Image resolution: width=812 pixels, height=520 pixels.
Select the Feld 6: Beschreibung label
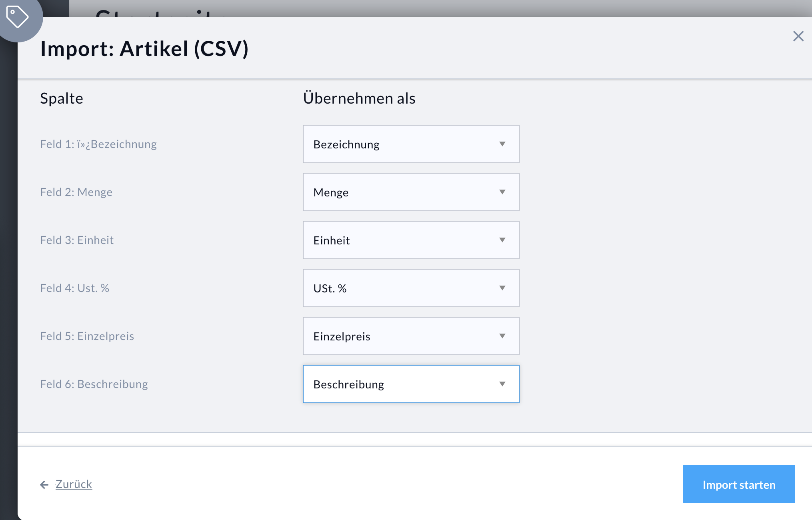[94, 384]
